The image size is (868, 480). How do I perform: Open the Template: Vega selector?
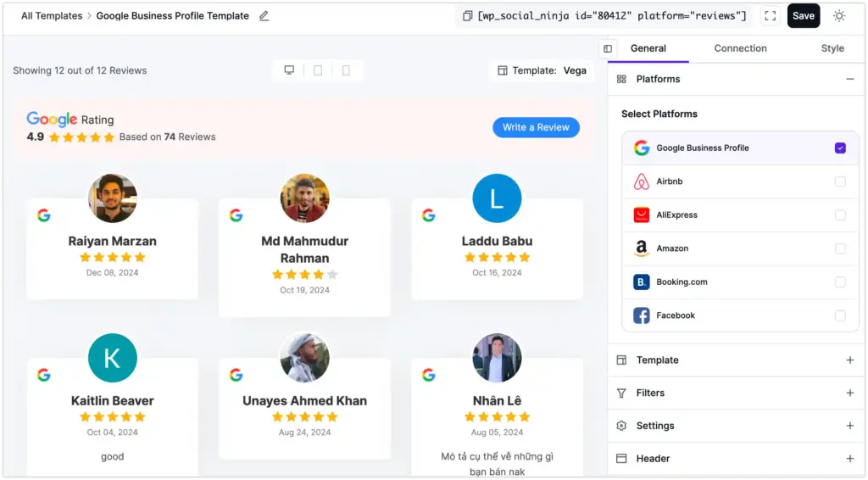point(542,70)
